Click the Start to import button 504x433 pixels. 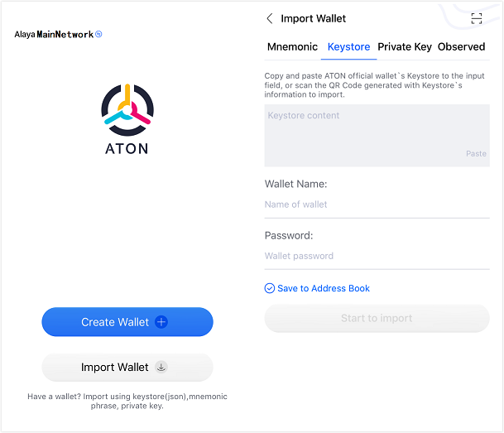[x=377, y=318]
